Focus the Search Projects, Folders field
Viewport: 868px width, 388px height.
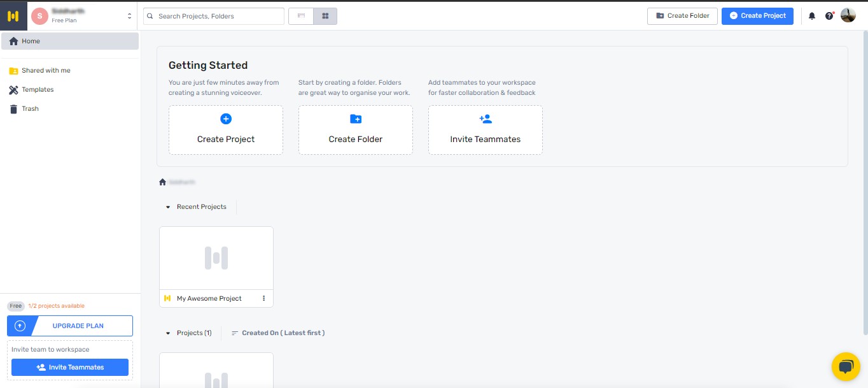coord(214,16)
